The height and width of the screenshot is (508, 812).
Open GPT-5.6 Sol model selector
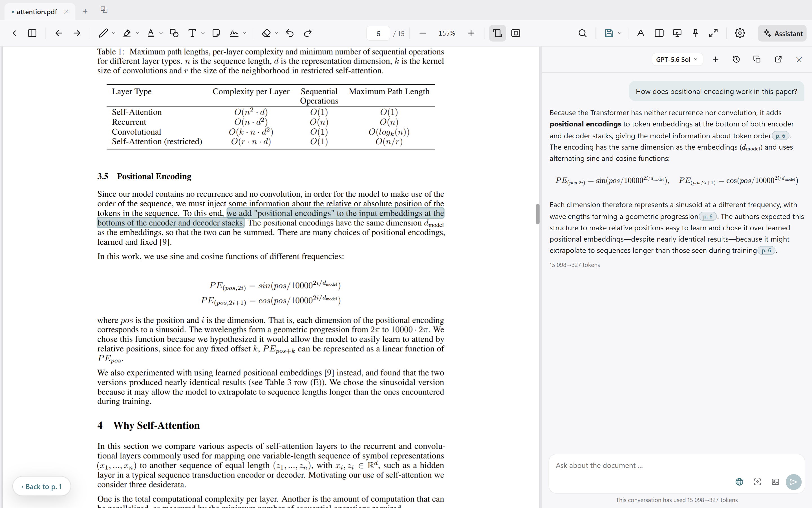click(x=677, y=60)
